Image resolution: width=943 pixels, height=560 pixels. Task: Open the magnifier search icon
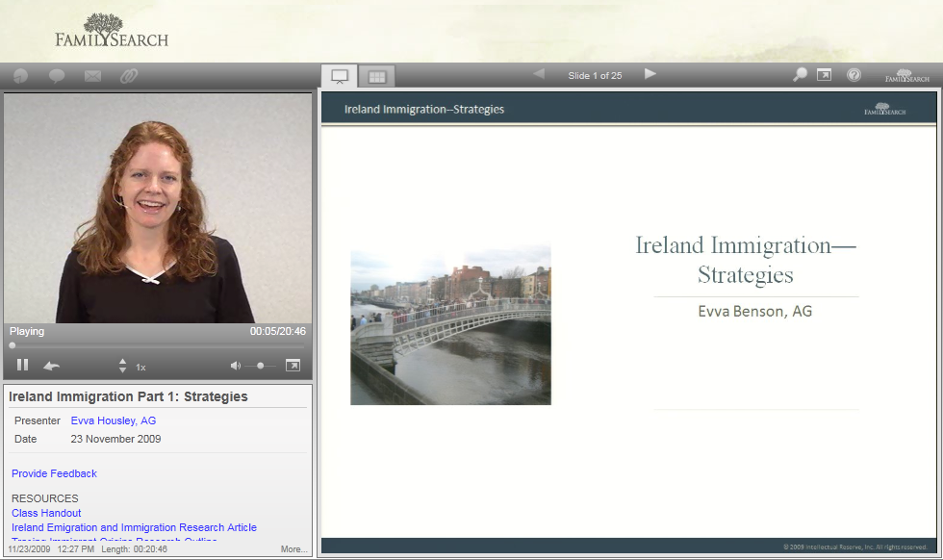click(x=799, y=75)
